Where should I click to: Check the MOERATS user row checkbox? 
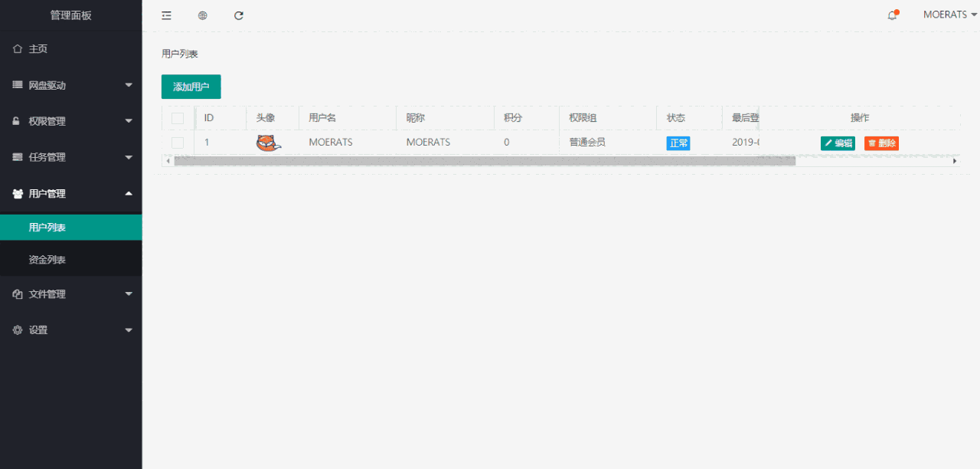178,143
